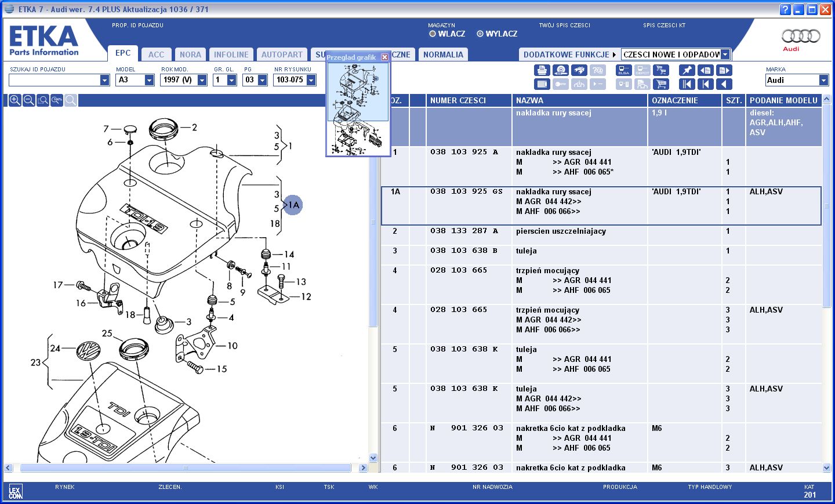Click part number 038 103 925 A

464,152
